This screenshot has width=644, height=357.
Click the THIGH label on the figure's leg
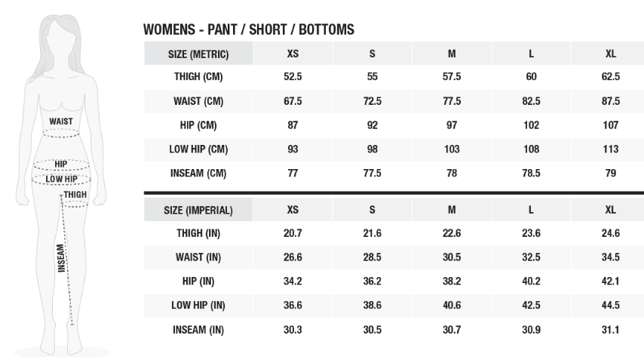click(x=75, y=195)
